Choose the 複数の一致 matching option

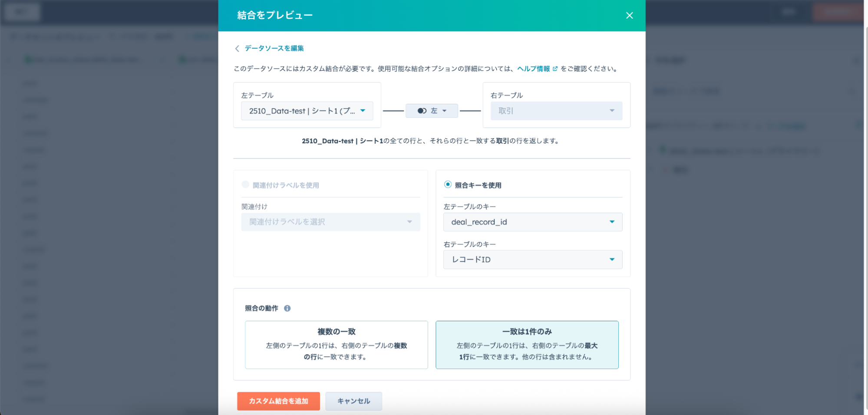336,345
